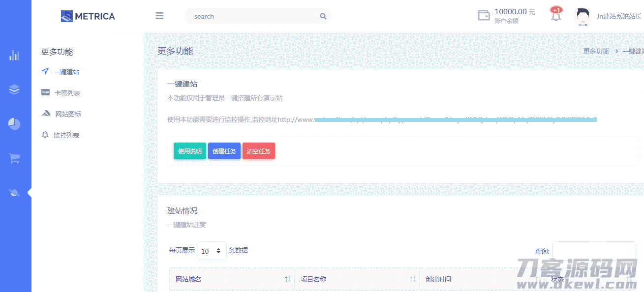
Task: Click the magnifier icon in the search bar
Action: (323, 16)
